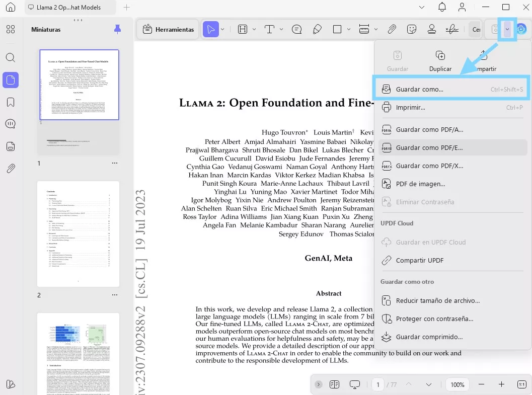Expand the highlight tool dropdown arrow
The image size is (532, 395).
[x=254, y=30]
